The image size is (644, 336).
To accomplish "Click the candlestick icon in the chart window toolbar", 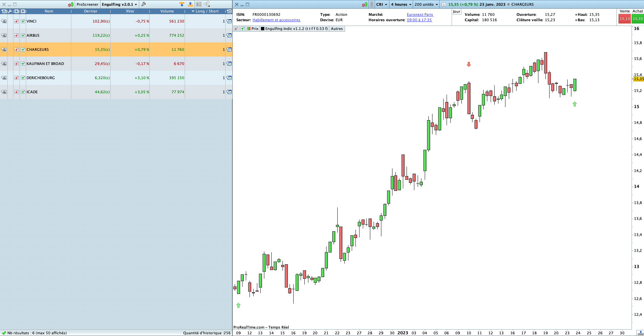I will coord(365,4).
